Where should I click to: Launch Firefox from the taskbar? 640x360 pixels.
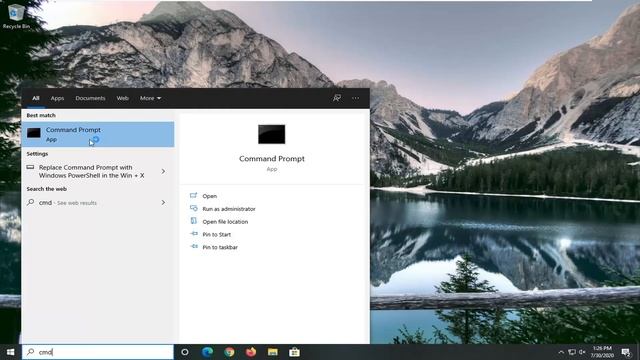tap(251, 352)
